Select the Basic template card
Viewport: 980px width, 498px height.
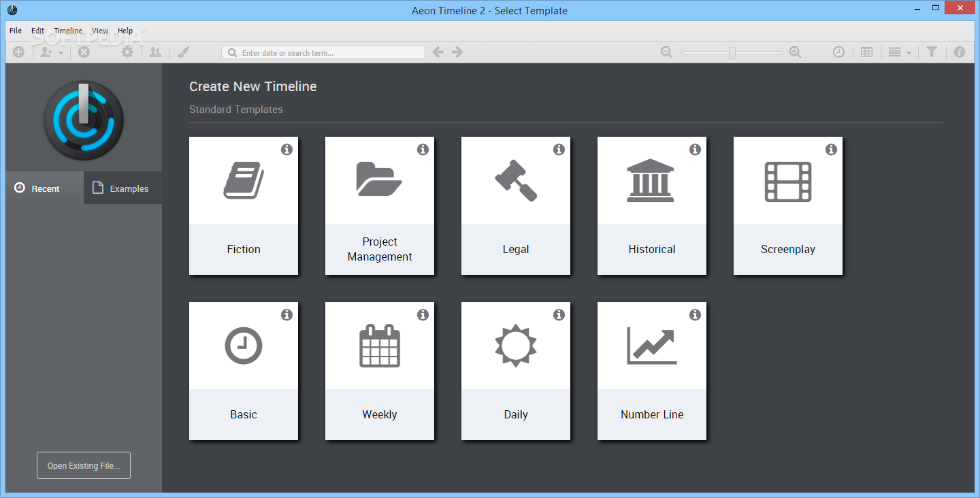click(x=244, y=371)
